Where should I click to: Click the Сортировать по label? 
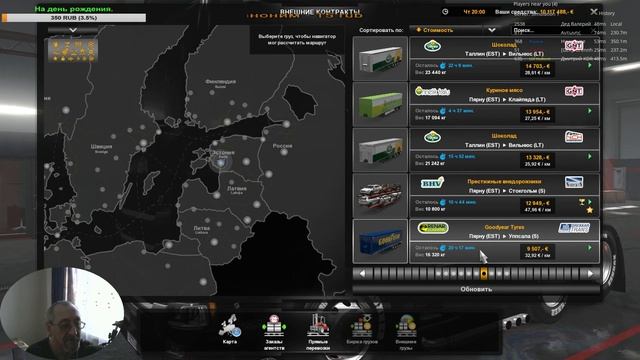(381, 30)
